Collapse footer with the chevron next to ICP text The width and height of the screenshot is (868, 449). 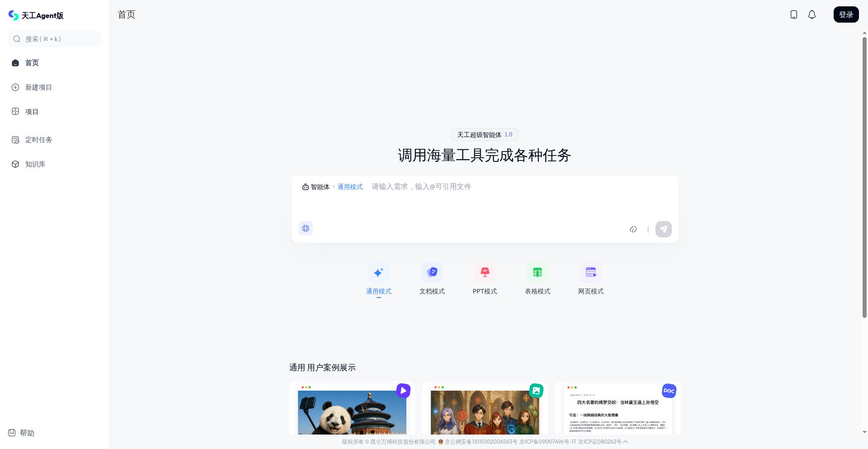point(626,442)
